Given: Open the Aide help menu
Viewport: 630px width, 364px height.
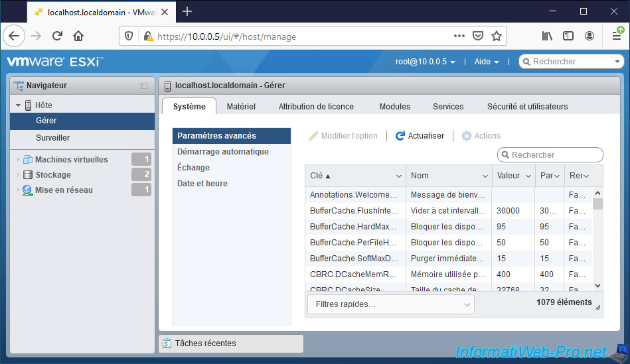Looking at the screenshot, I should pyautogui.click(x=487, y=62).
